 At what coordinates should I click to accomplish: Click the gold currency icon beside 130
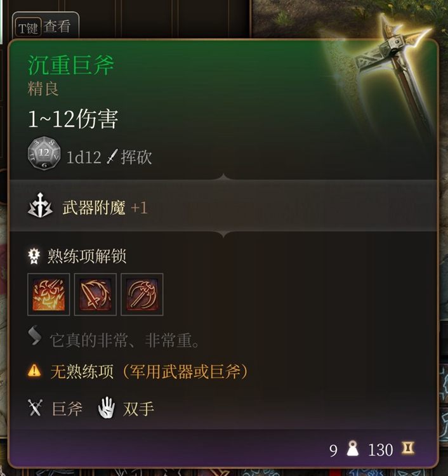point(407,448)
